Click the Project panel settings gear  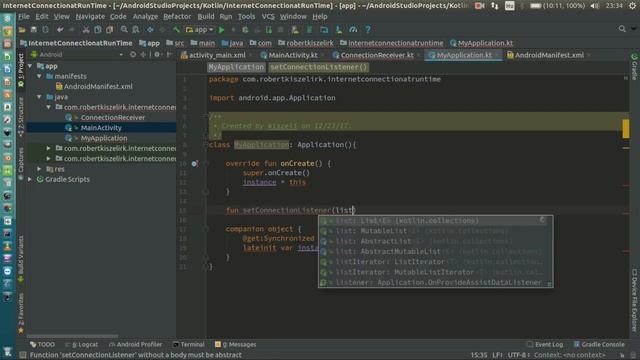coord(157,54)
